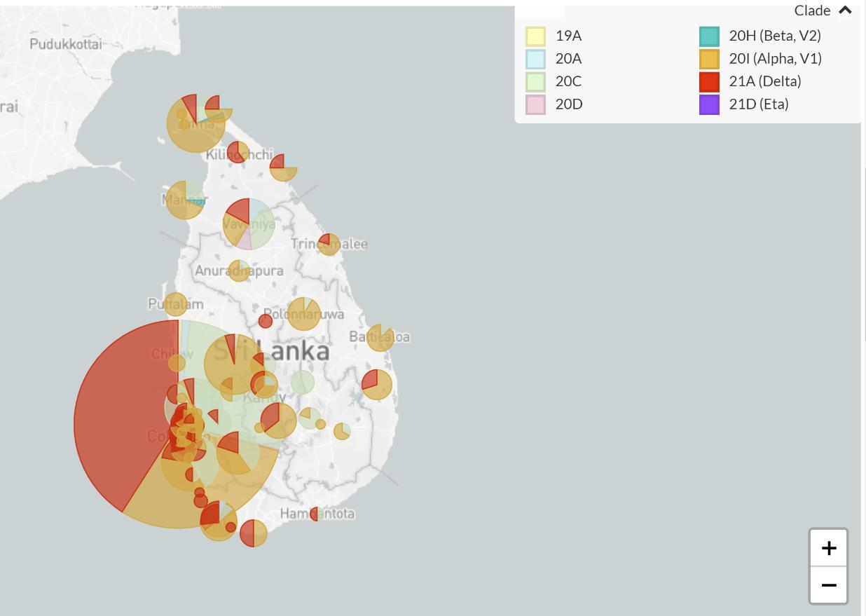Click the Anuradhapura pie chart marker
Viewport: 866px width, 616px height.
point(239,271)
